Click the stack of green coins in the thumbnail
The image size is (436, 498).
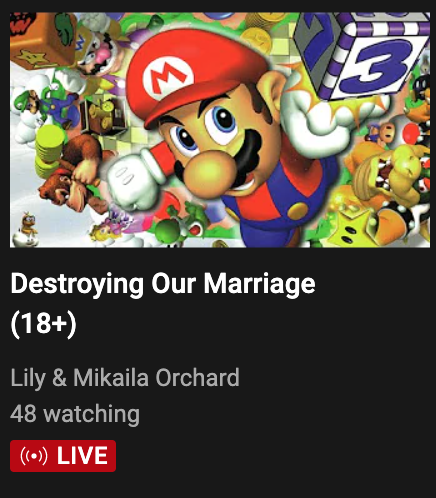[49, 152]
